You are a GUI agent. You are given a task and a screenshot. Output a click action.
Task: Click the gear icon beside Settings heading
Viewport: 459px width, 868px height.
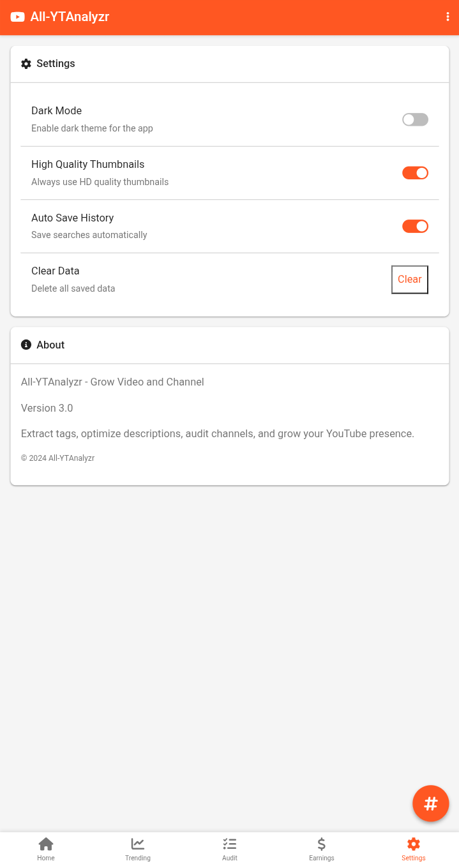pos(26,64)
